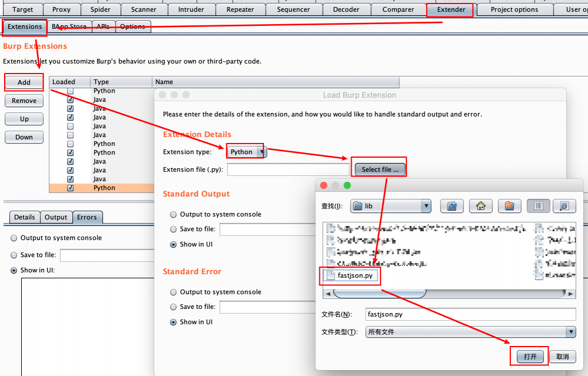Open the APIs sub-tab

point(103,26)
